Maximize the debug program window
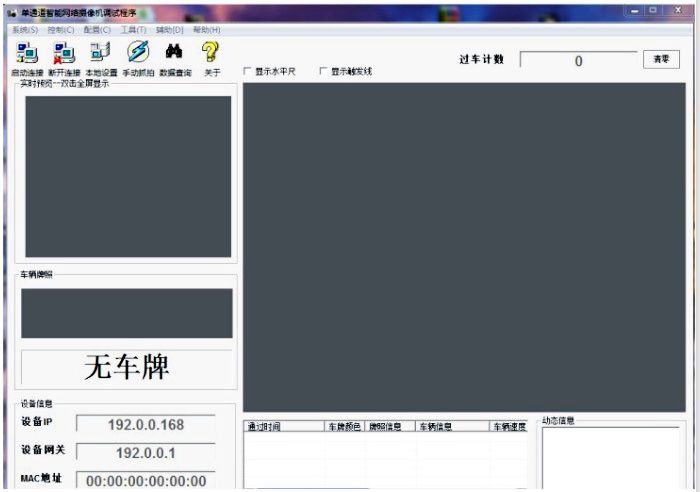The image size is (700, 492). (x=653, y=10)
